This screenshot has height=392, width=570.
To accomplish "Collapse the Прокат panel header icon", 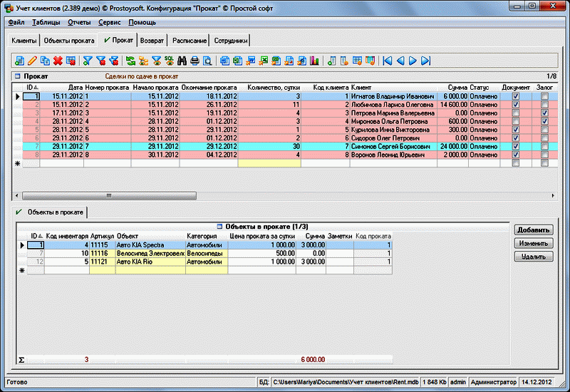I will (17, 76).
